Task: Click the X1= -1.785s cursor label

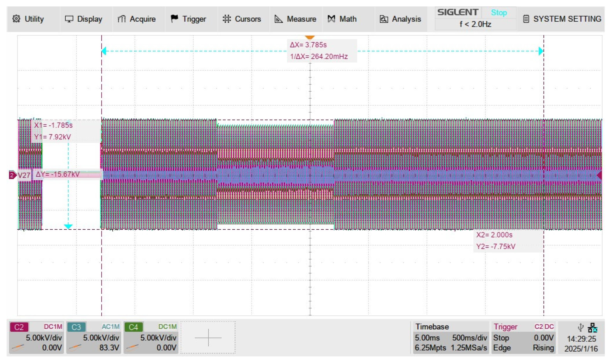Action: click(53, 125)
